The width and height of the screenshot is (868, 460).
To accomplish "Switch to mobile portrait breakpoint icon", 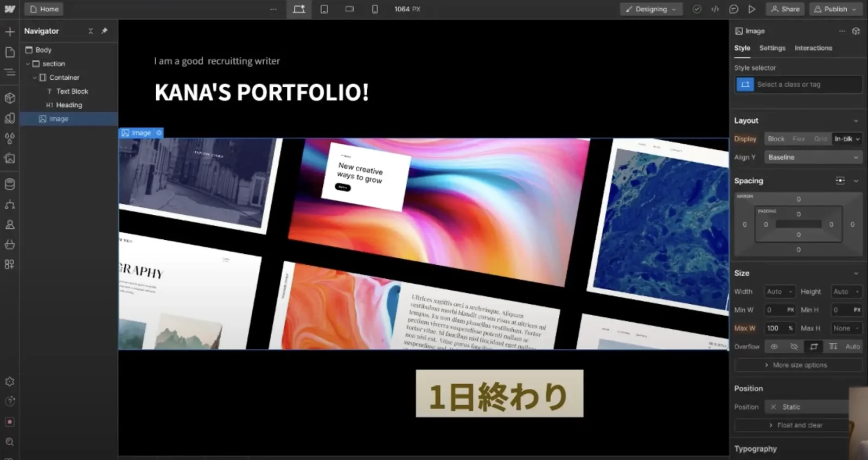I will coord(375,9).
